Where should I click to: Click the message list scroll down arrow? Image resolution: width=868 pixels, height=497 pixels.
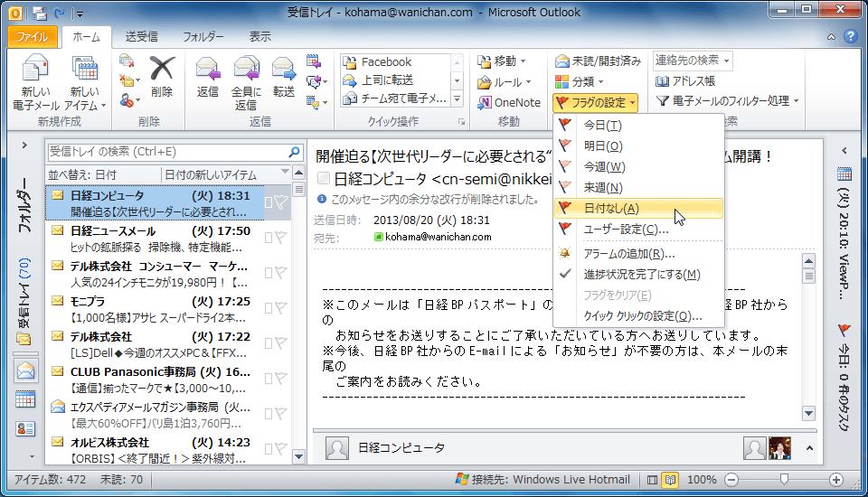[299, 456]
